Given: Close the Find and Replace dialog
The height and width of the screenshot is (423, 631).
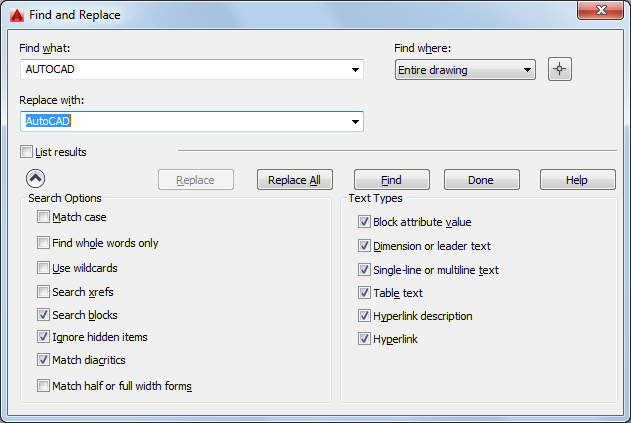Looking at the screenshot, I should pos(600,10).
